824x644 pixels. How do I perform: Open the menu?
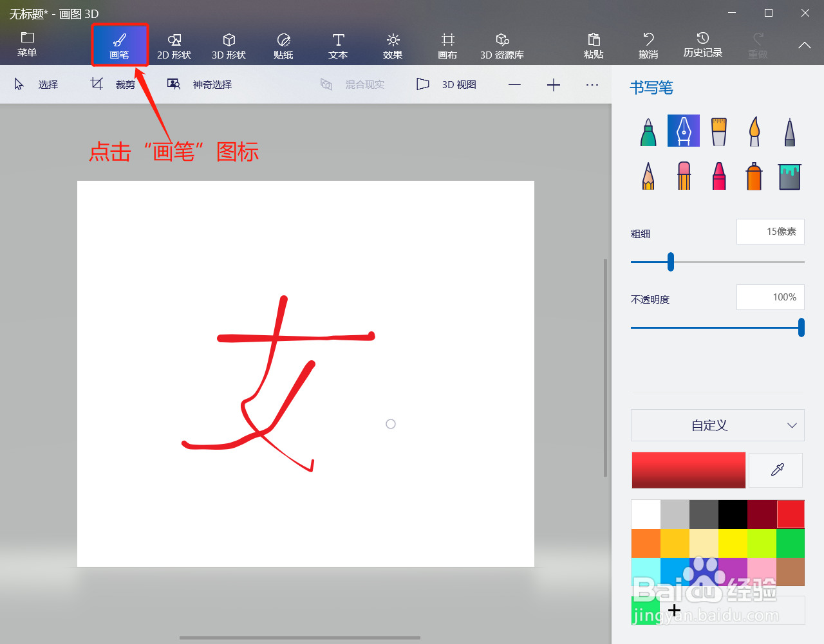click(x=27, y=45)
